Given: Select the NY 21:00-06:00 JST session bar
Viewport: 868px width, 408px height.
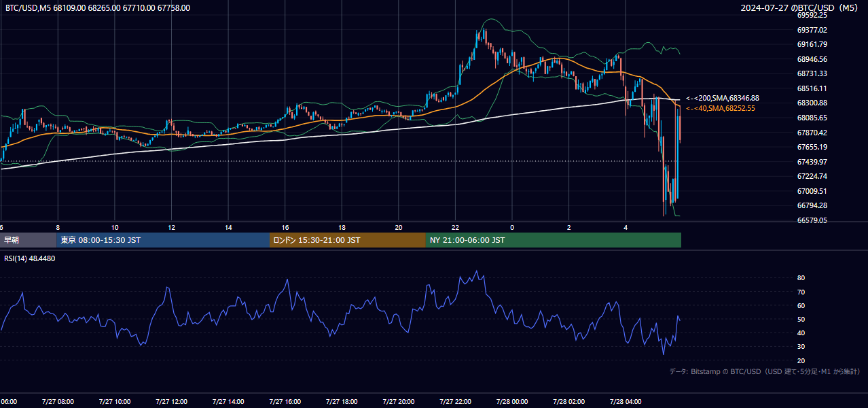Looking at the screenshot, I should pos(554,240).
